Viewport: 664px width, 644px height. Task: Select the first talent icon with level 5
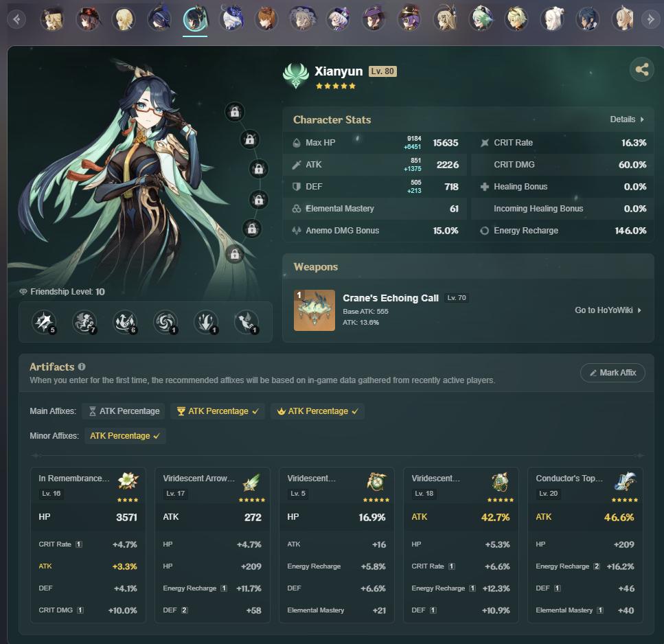45,321
